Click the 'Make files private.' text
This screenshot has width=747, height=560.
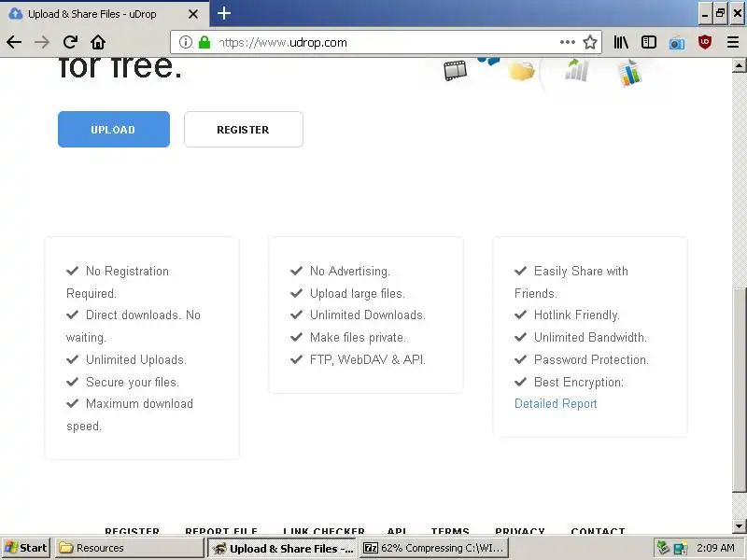358,337
